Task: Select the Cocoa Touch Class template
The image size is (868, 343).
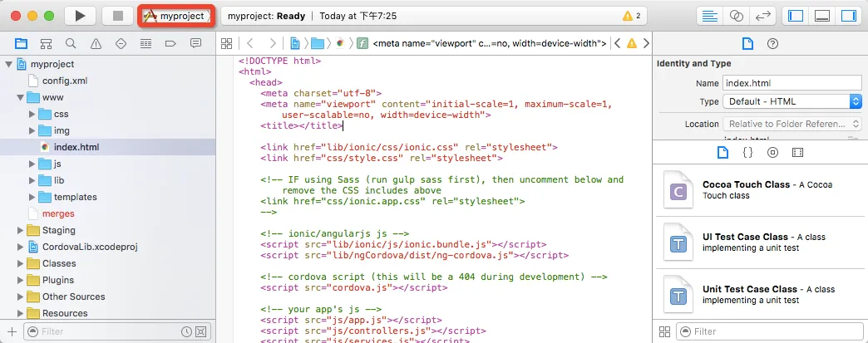Action: point(760,189)
